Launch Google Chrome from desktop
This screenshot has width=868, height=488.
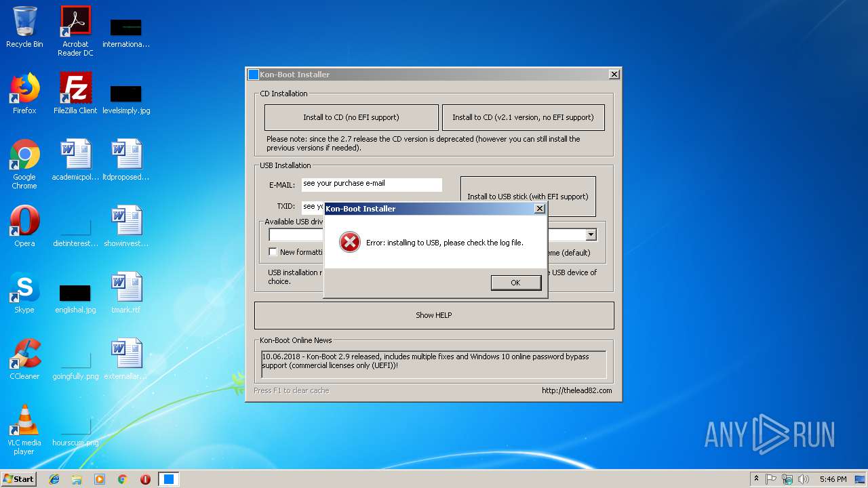[24, 164]
